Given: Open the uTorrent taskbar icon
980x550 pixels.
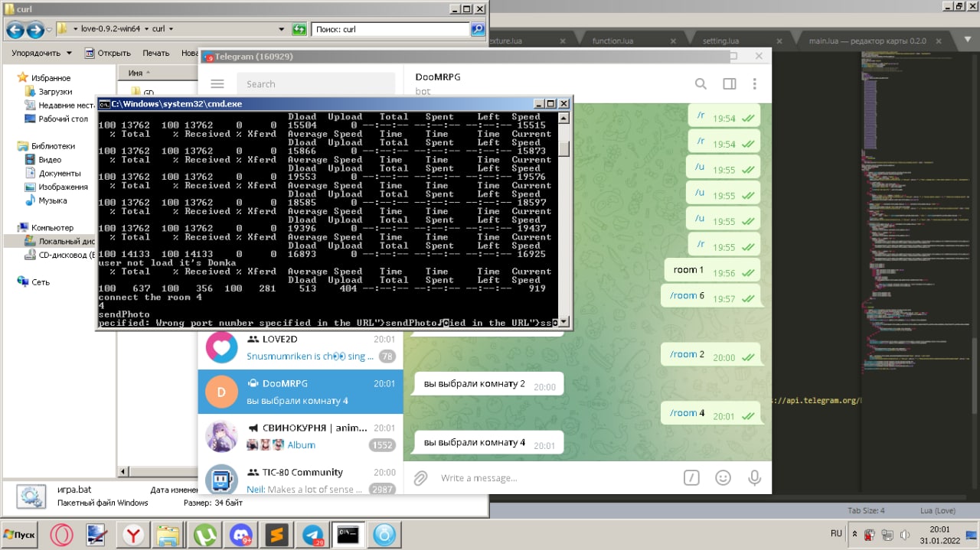Looking at the screenshot, I should 204,535.
